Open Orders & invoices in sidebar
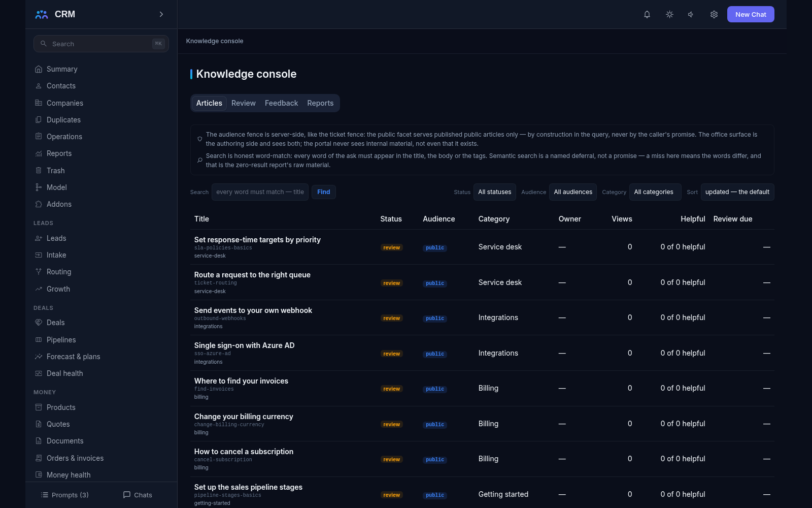This screenshot has height=508, width=812. point(101,458)
